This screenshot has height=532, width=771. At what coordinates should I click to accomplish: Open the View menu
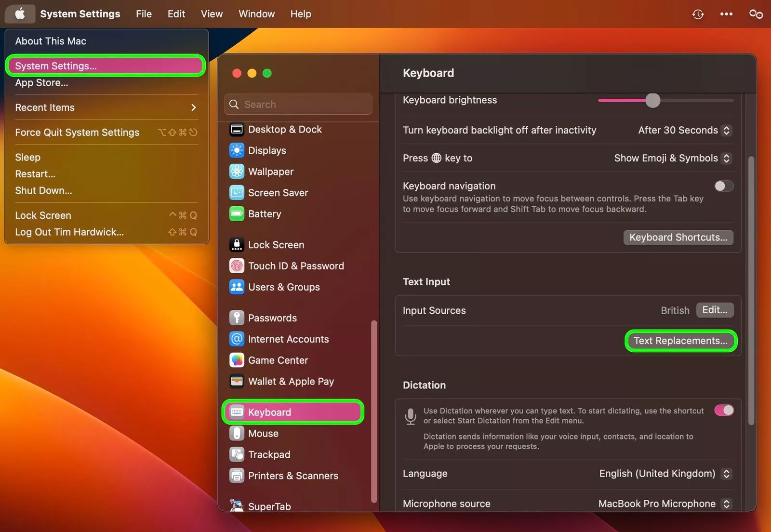(x=212, y=14)
